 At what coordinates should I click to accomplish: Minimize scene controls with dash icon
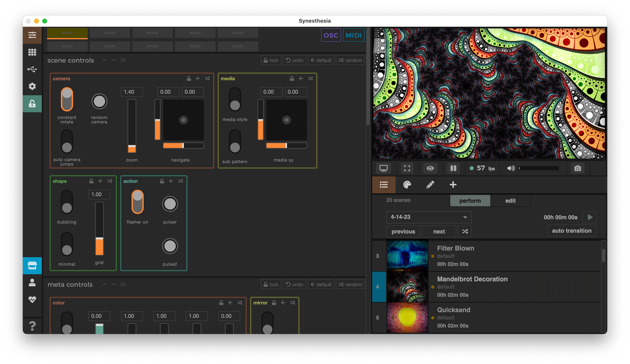click(114, 60)
